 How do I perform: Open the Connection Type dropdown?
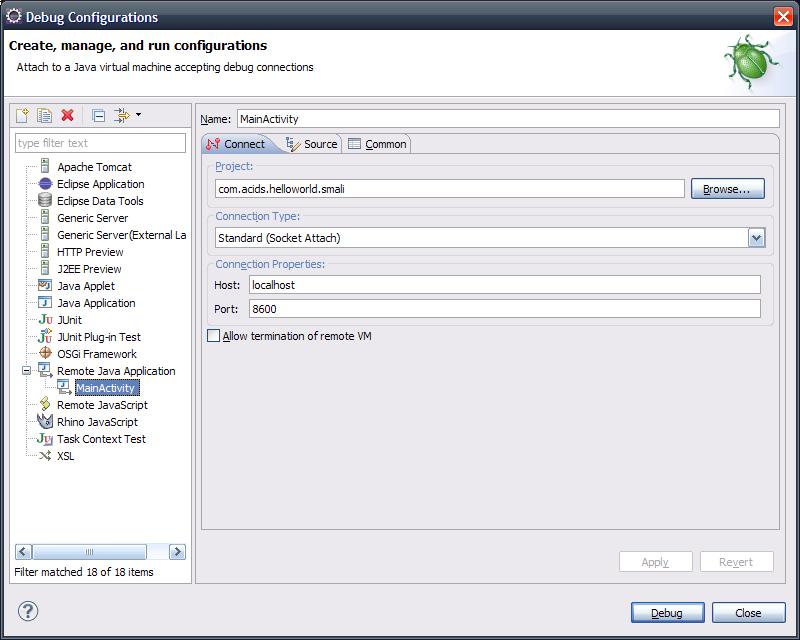pos(757,238)
